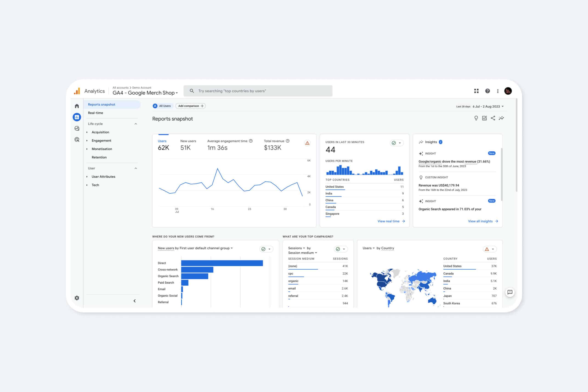Select the Reports icon in the left rail
588x392 pixels.
tap(77, 117)
